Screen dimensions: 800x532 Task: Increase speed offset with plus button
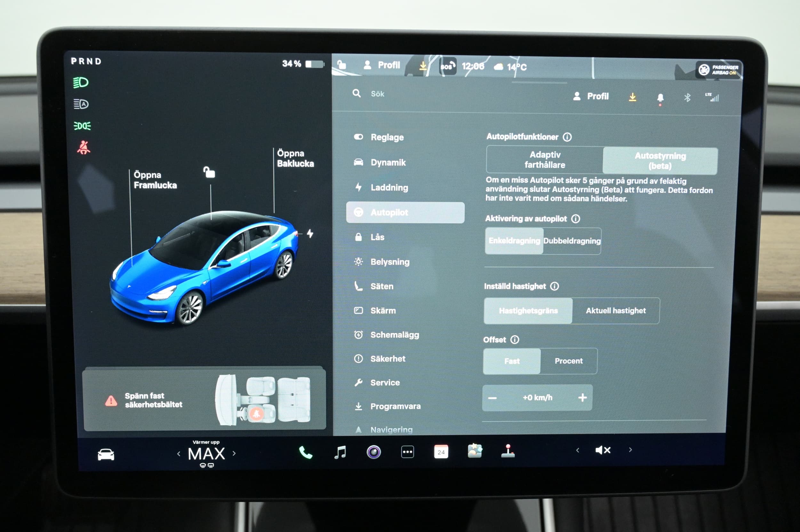coord(582,398)
